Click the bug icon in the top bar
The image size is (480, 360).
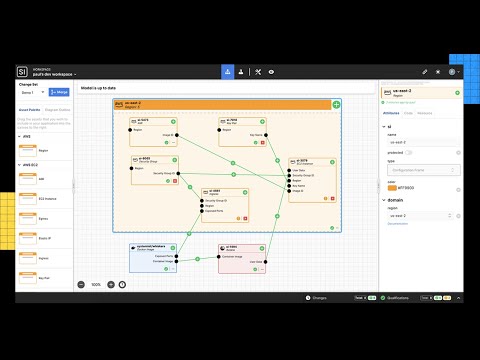pyautogui.click(x=438, y=72)
